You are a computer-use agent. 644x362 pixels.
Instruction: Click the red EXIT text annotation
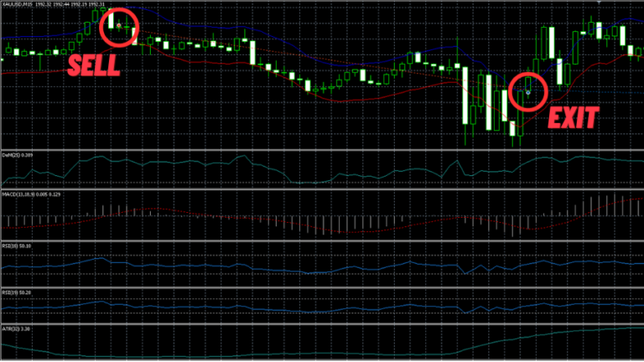[x=573, y=119]
